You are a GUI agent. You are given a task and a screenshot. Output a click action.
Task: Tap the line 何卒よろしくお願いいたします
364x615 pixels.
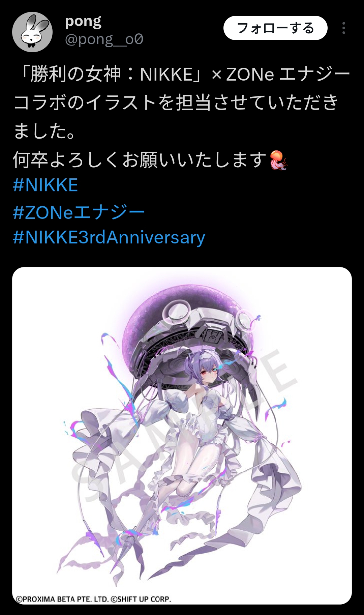pos(140,160)
